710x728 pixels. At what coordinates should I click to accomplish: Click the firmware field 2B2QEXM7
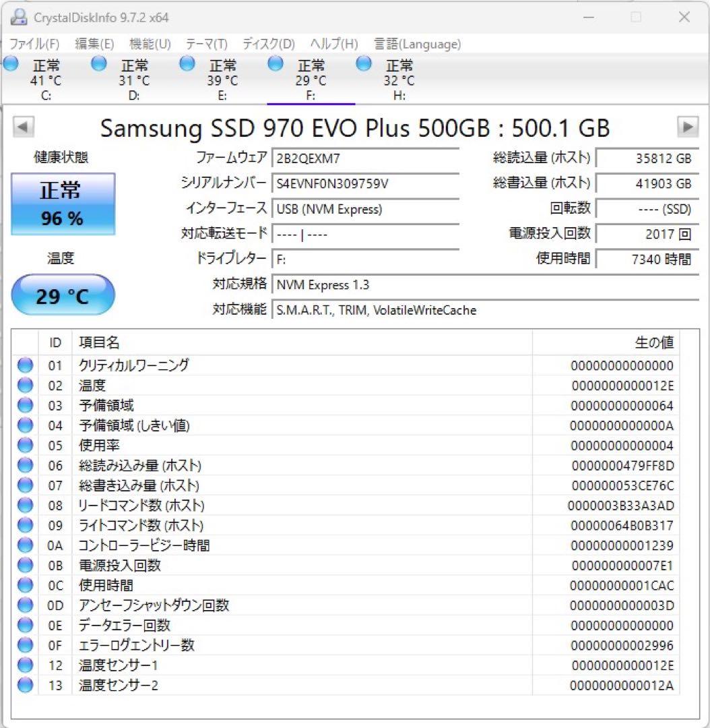coord(365,158)
